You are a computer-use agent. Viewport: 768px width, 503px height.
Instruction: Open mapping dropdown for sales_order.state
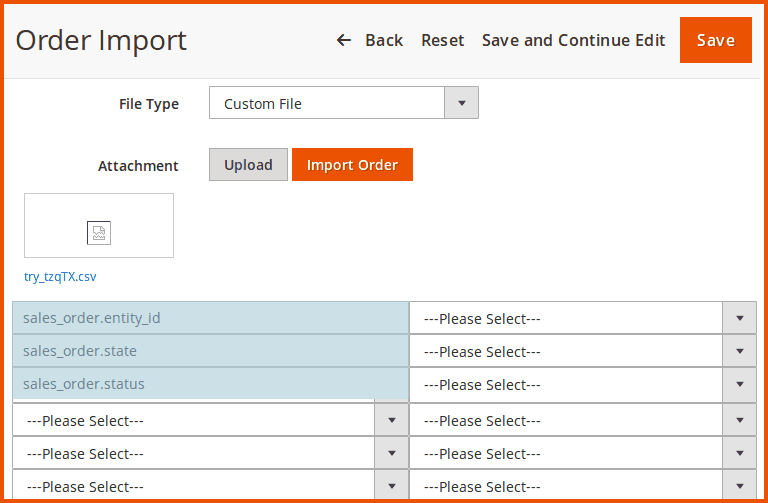583,351
